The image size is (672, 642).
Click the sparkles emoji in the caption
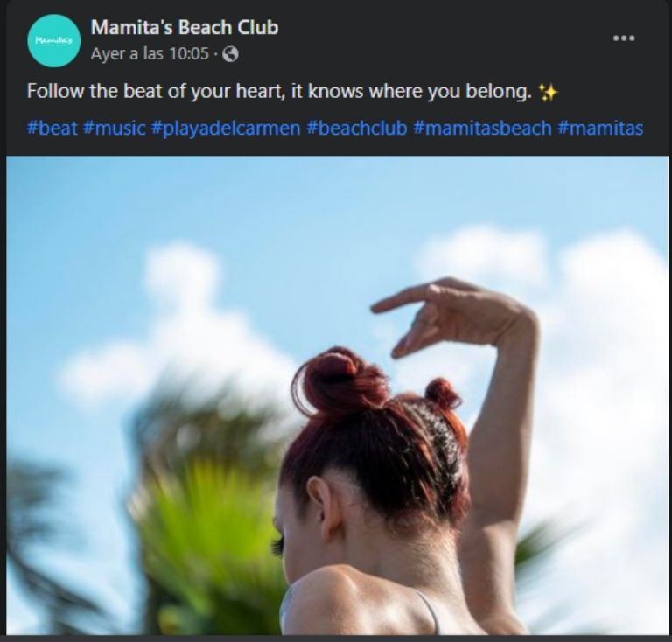pos(548,92)
